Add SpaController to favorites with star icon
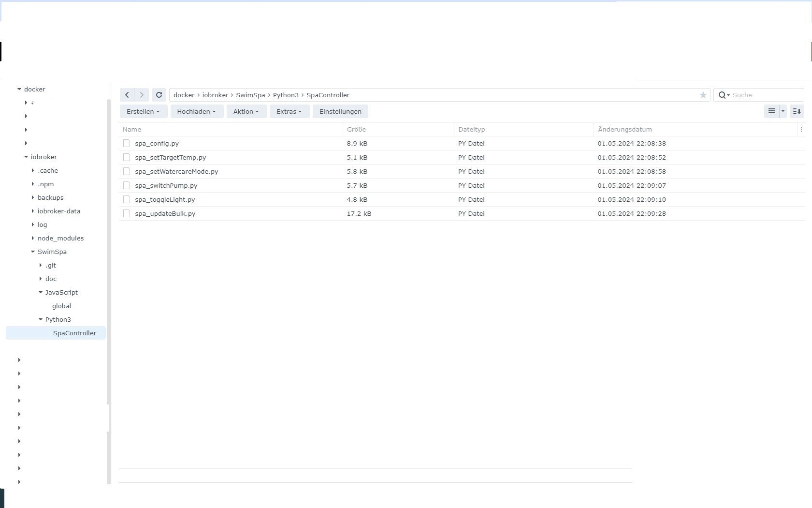 pos(703,95)
